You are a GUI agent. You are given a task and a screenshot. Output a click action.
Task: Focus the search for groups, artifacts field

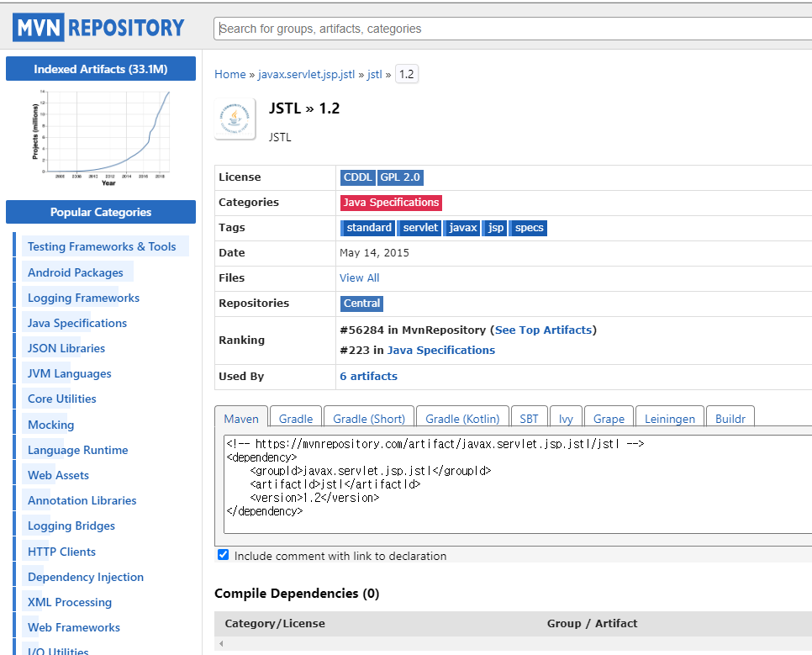point(513,29)
